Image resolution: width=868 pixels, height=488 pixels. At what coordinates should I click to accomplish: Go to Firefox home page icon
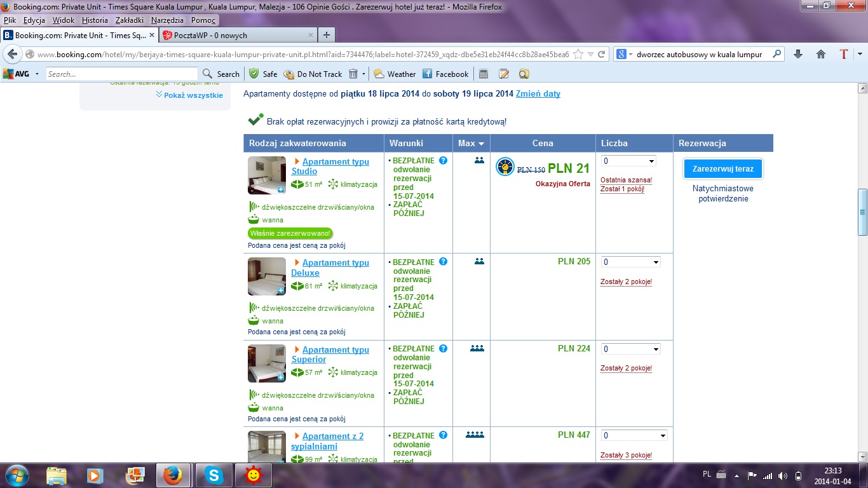tap(821, 54)
